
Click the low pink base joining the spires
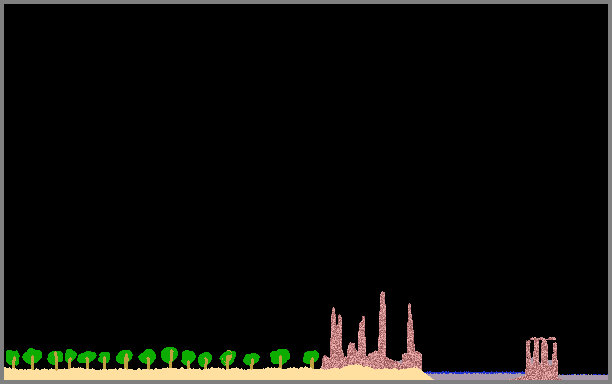click(x=371, y=361)
